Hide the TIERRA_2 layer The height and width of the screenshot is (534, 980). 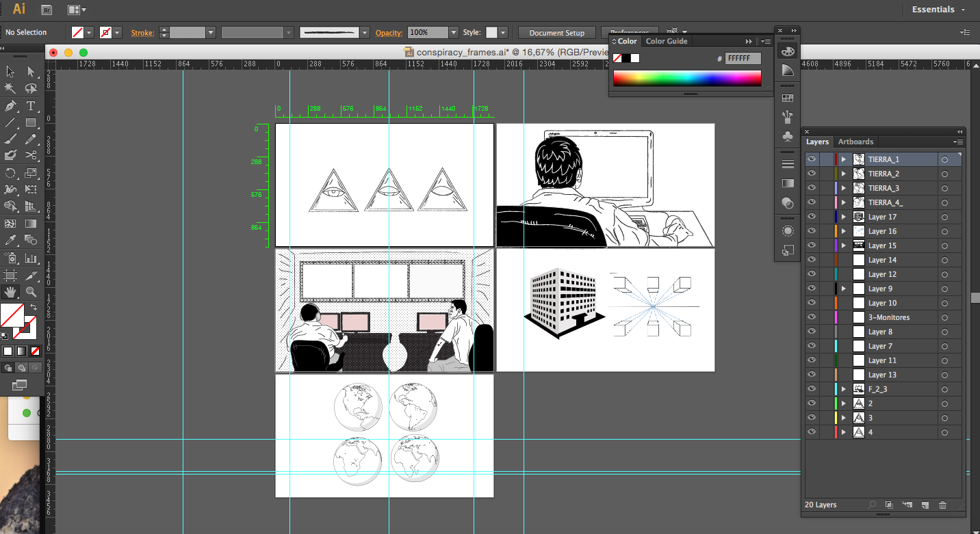point(812,174)
